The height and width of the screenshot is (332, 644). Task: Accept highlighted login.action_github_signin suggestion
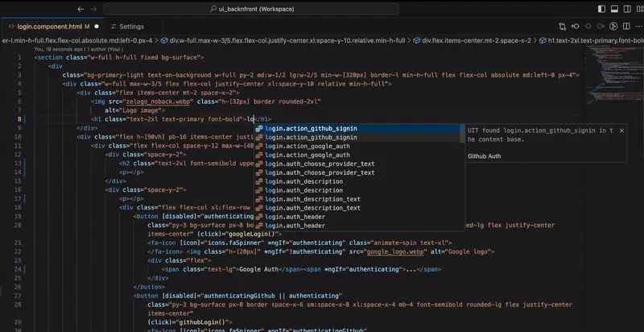359,129
